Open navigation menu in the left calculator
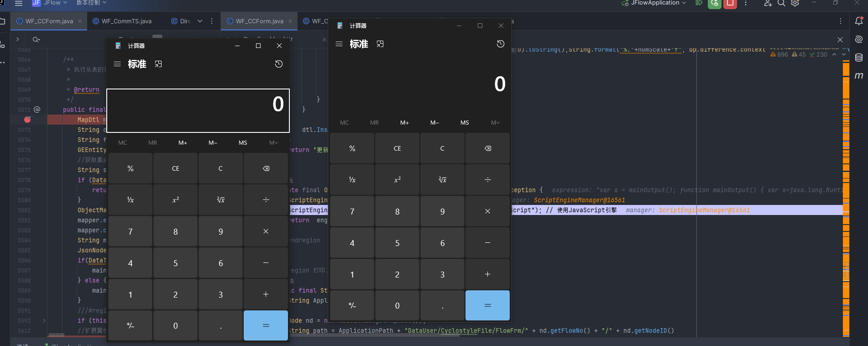Viewport: 868px width, 346px height. click(117, 64)
